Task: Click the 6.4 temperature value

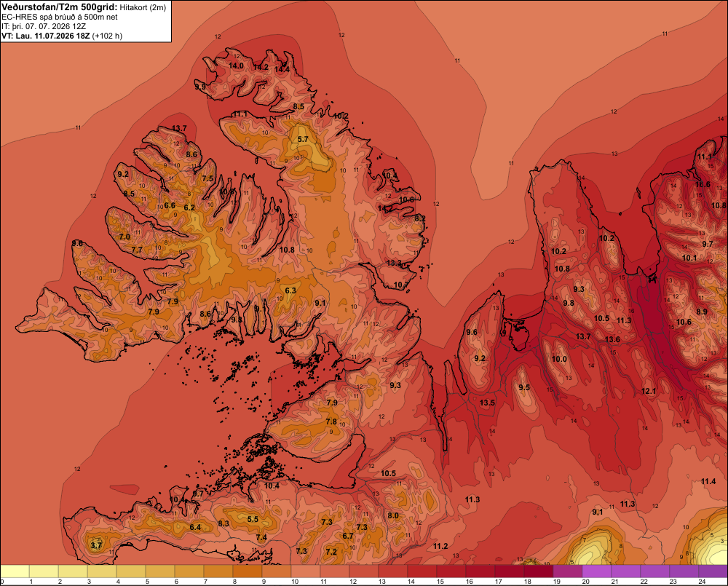Action: point(195,527)
